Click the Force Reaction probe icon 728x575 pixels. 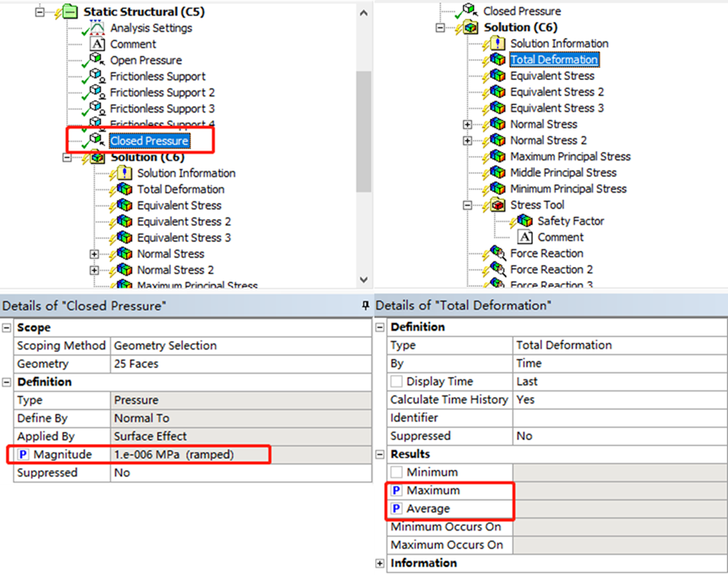tap(497, 253)
